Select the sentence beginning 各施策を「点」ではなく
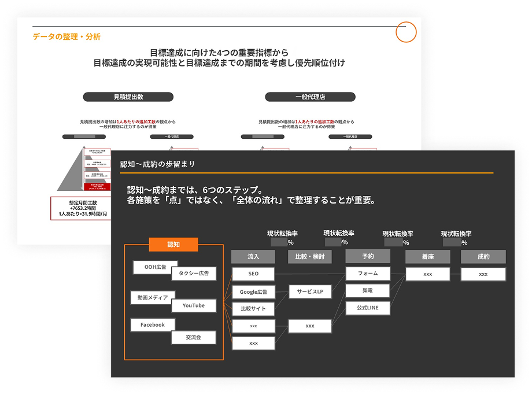 [251, 200]
